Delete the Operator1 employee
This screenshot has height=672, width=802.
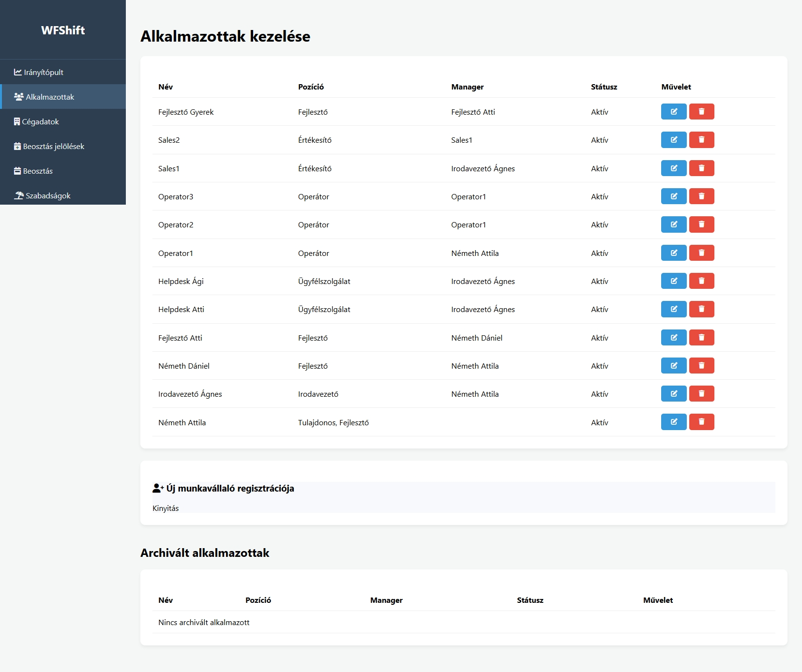click(x=701, y=253)
